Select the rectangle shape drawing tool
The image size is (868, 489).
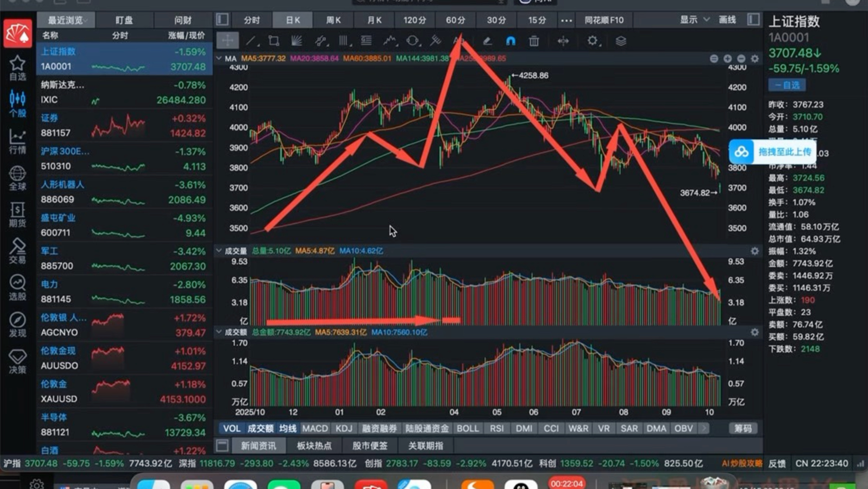(274, 41)
